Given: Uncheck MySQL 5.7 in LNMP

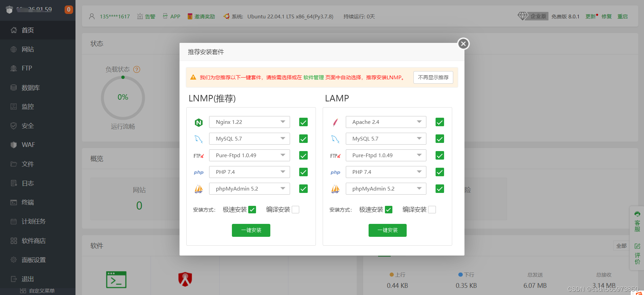Looking at the screenshot, I should (x=303, y=139).
